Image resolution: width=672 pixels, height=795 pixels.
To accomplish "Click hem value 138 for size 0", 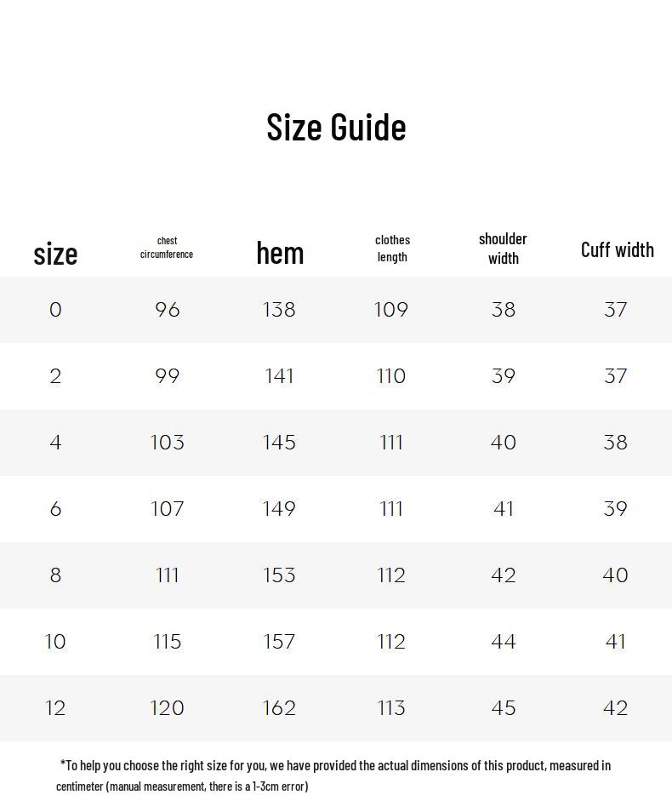I will click(x=279, y=310).
